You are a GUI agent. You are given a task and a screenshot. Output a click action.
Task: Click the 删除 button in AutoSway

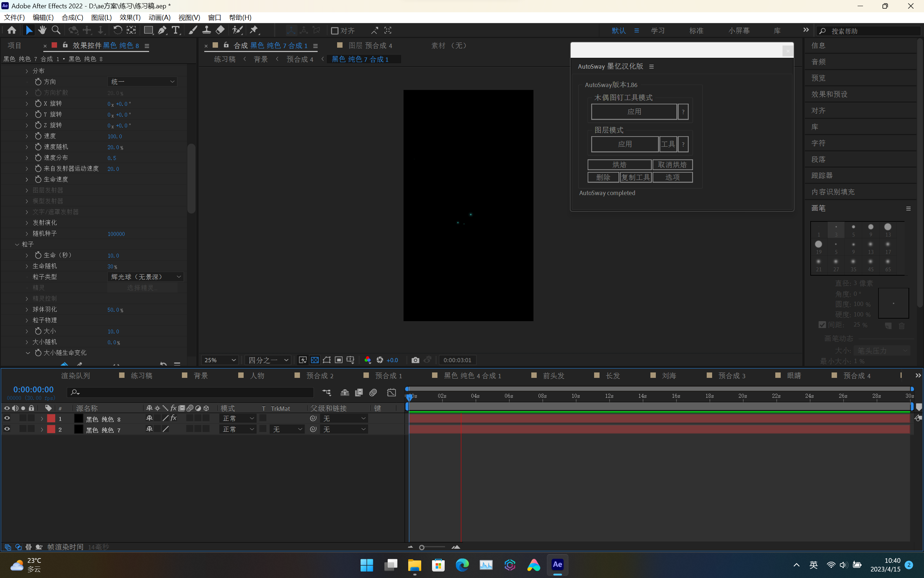(x=603, y=177)
